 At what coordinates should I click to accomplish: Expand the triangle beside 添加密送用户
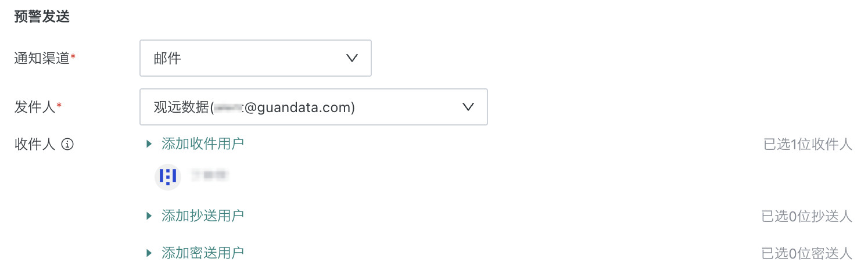pos(149,253)
